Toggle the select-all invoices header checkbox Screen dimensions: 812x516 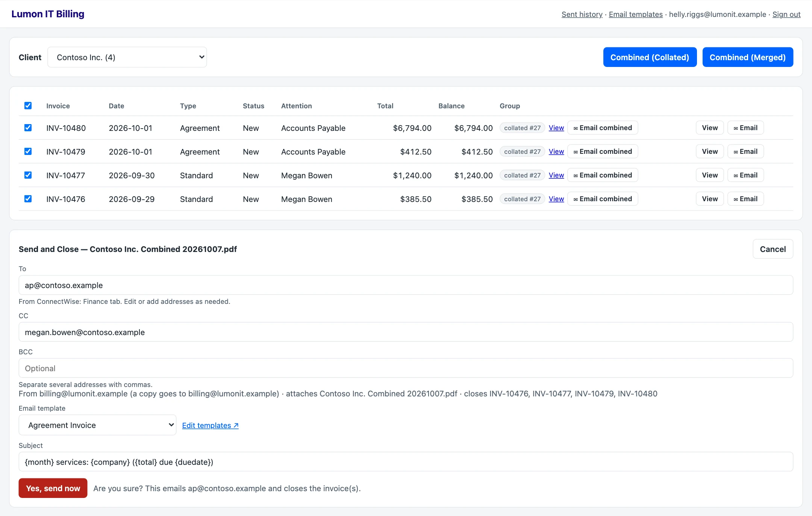coord(28,106)
